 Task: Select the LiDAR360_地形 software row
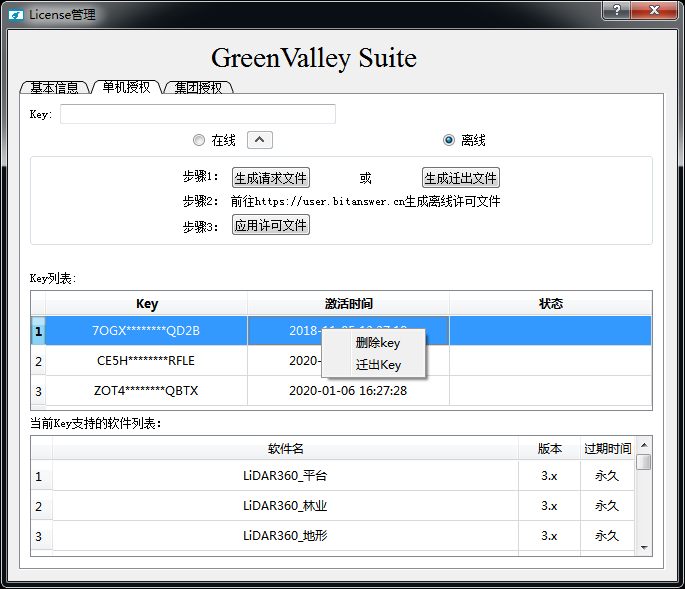[x=285, y=536]
